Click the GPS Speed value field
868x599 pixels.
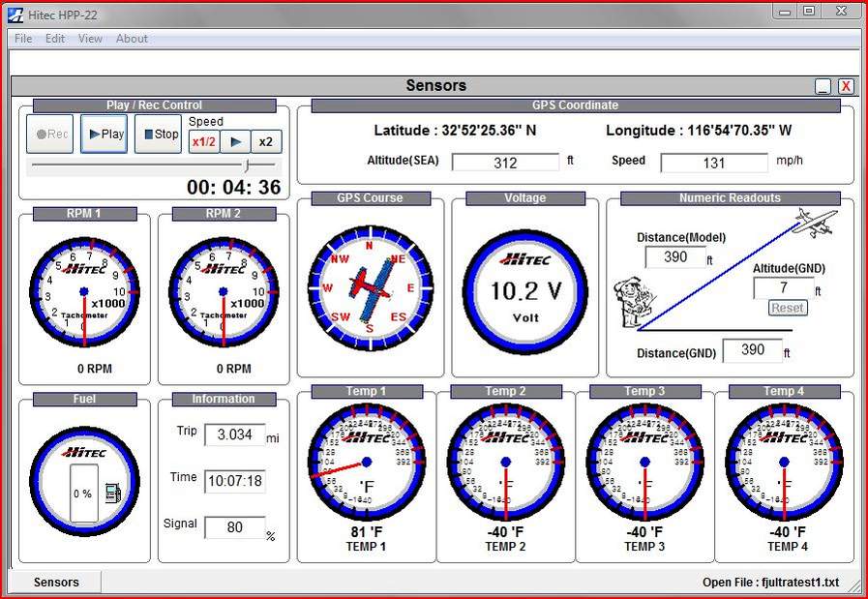coord(714,163)
